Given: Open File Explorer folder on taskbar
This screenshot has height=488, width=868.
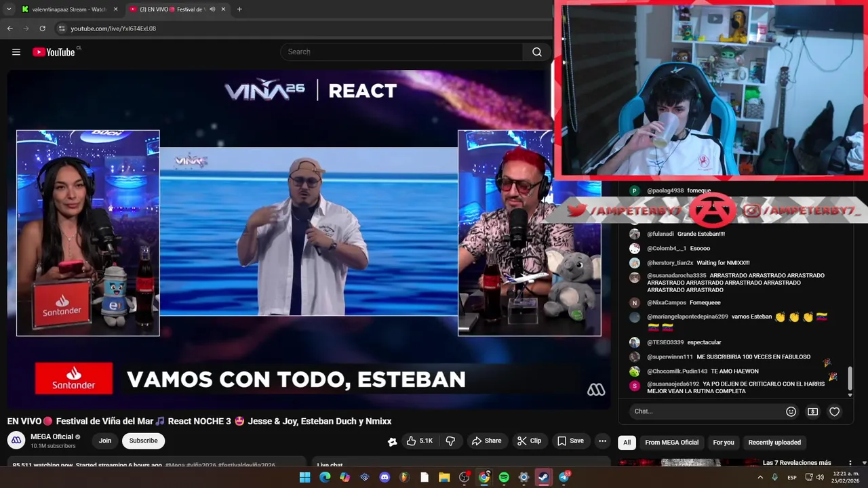Looking at the screenshot, I should (x=444, y=477).
